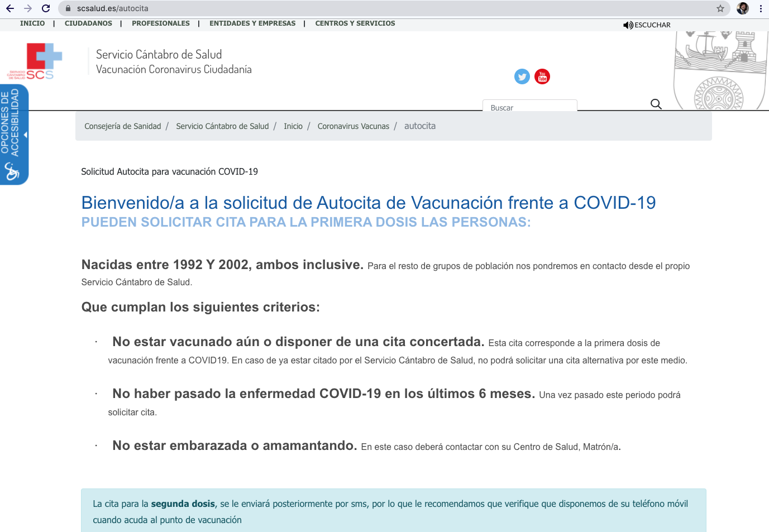Reload the page with refresh button
769x532 pixels.
point(45,8)
